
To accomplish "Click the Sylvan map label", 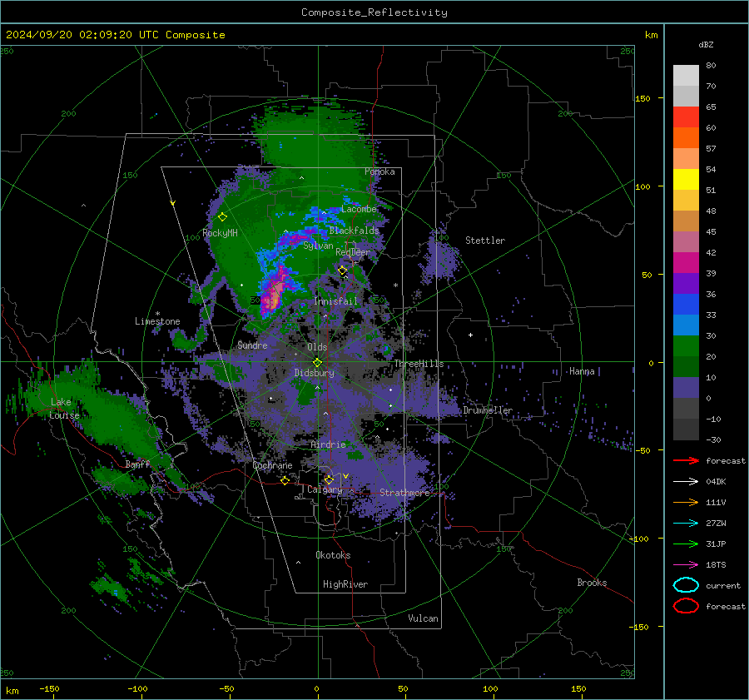I will tap(318, 246).
